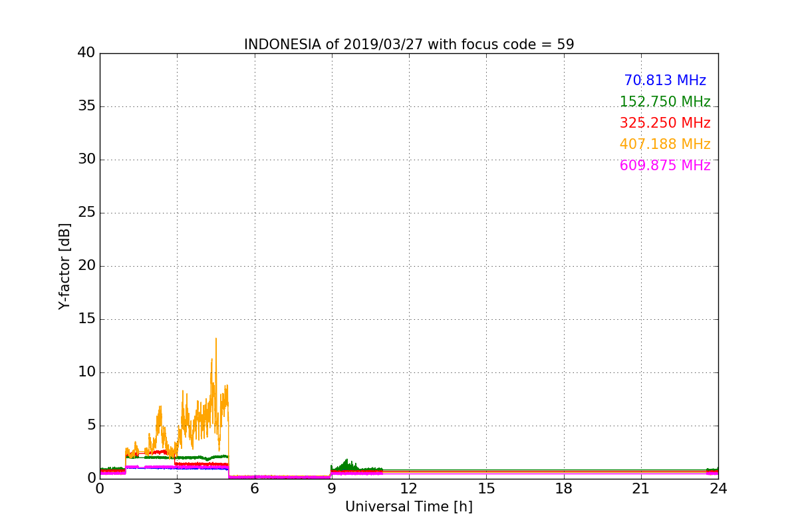Click the x-axis tick label 12

[x=409, y=489]
